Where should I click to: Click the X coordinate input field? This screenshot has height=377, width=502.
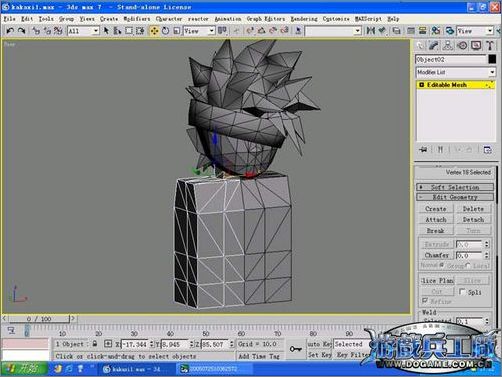click(136, 344)
